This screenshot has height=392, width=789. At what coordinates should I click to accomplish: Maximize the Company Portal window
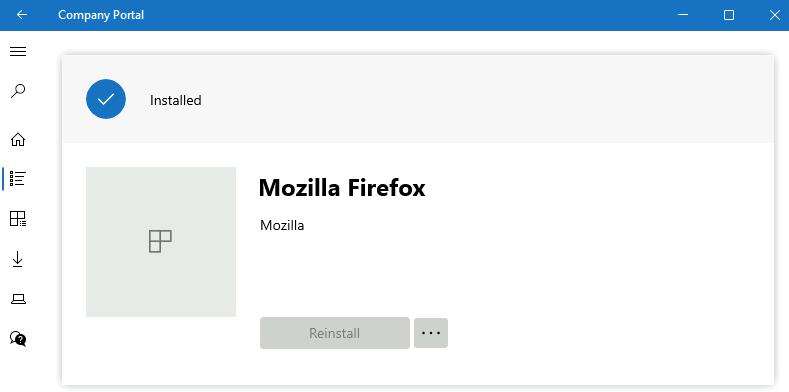(x=729, y=15)
